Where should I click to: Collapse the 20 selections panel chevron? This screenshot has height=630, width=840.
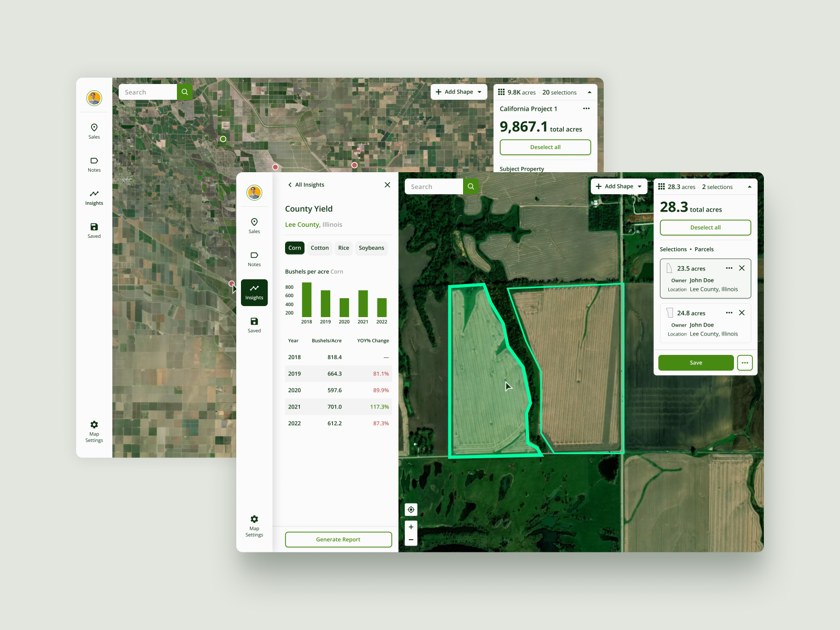click(589, 92)
